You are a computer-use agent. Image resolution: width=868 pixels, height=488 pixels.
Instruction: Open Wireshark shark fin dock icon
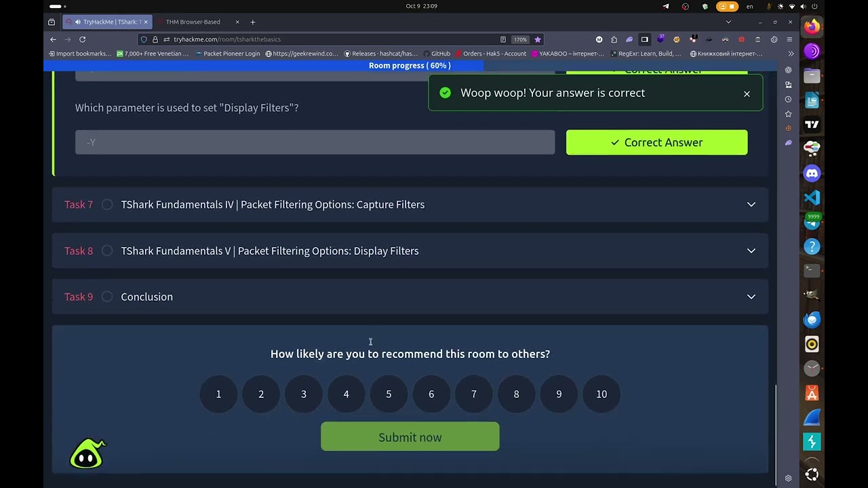(812, 418)
